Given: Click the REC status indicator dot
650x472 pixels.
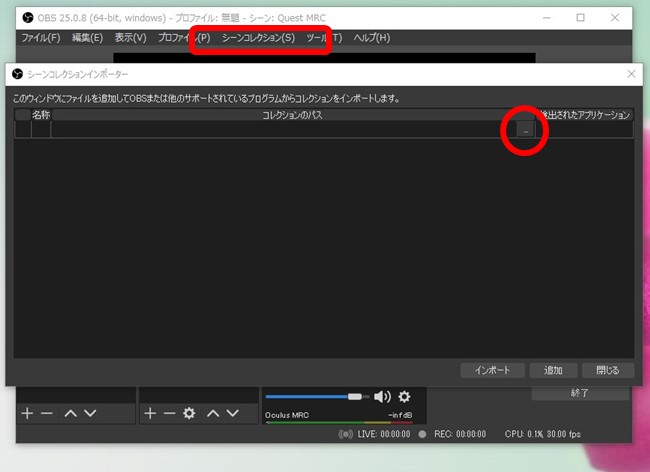Looking at the screenshot, I should point(422,434).
